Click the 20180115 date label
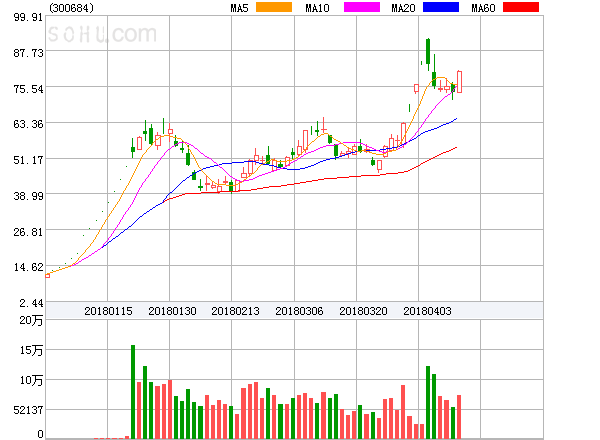Screen dimensions: 600x440 click(108, 311)
